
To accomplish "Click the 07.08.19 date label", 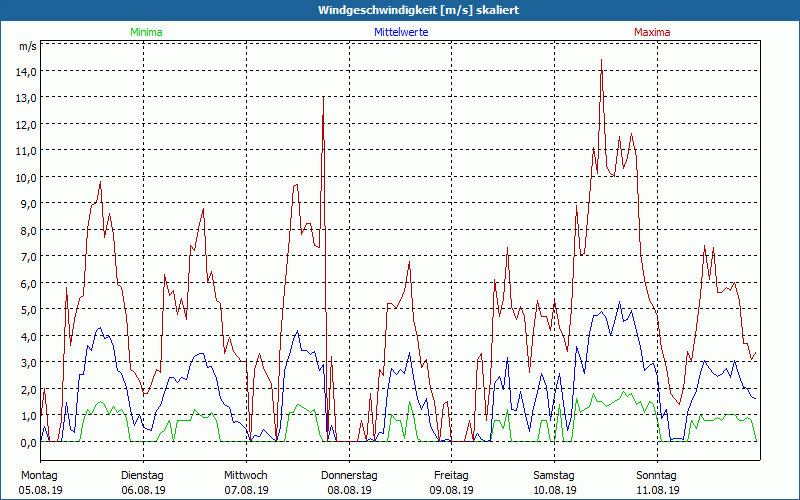I will click(246, 490).
